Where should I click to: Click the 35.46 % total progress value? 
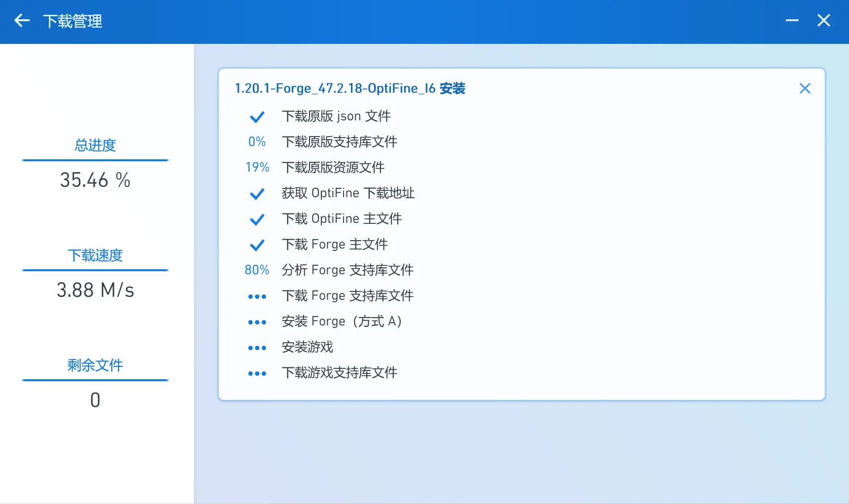tap(95, 180)
